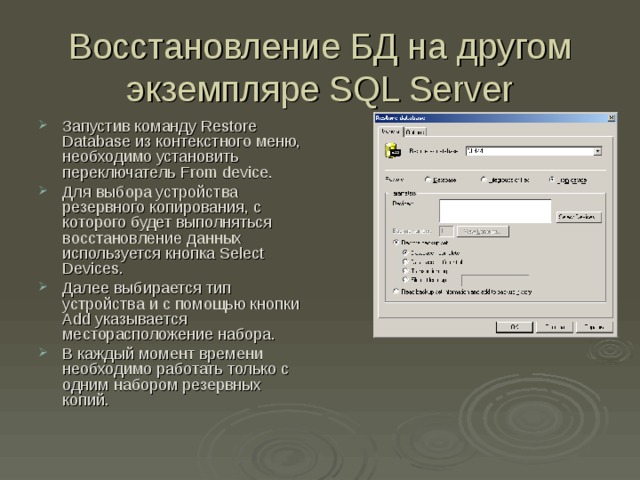
Task: Select Read backup set information radio option
Action: click(396, 292)
